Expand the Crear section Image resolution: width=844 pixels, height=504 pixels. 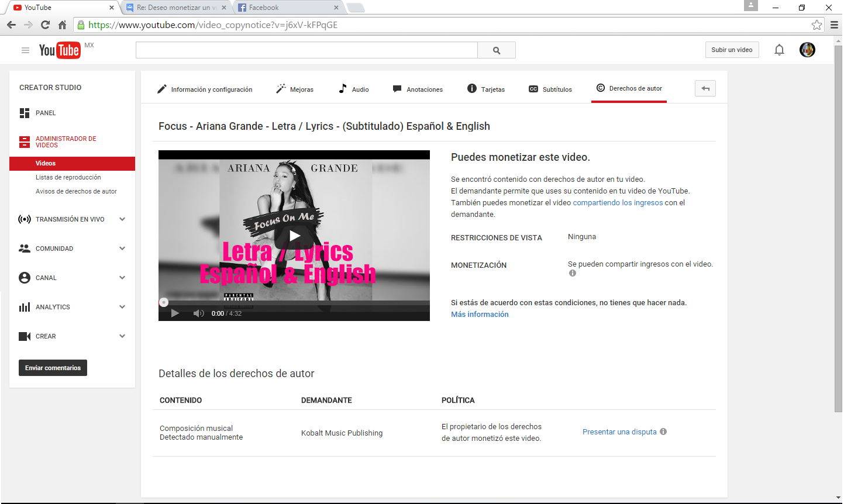[x=122, y=336]
